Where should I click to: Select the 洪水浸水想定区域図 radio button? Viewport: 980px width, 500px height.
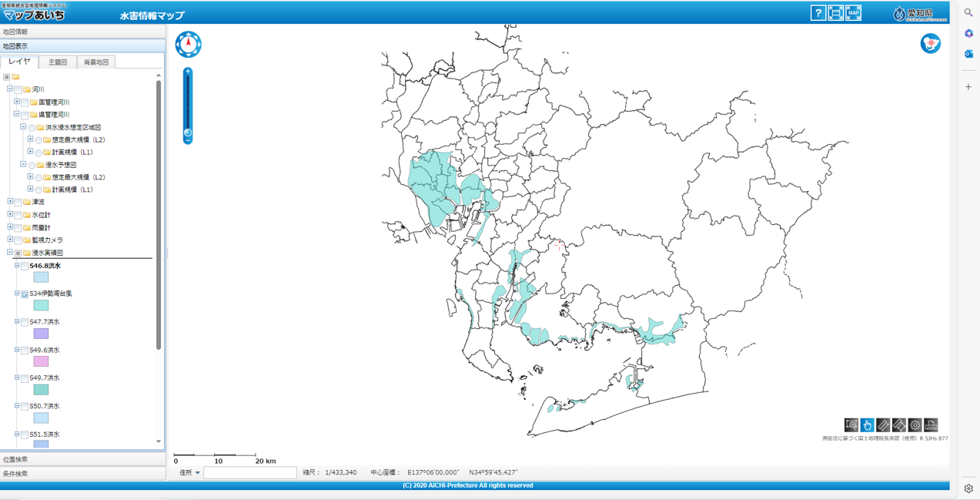coord(32,128)
